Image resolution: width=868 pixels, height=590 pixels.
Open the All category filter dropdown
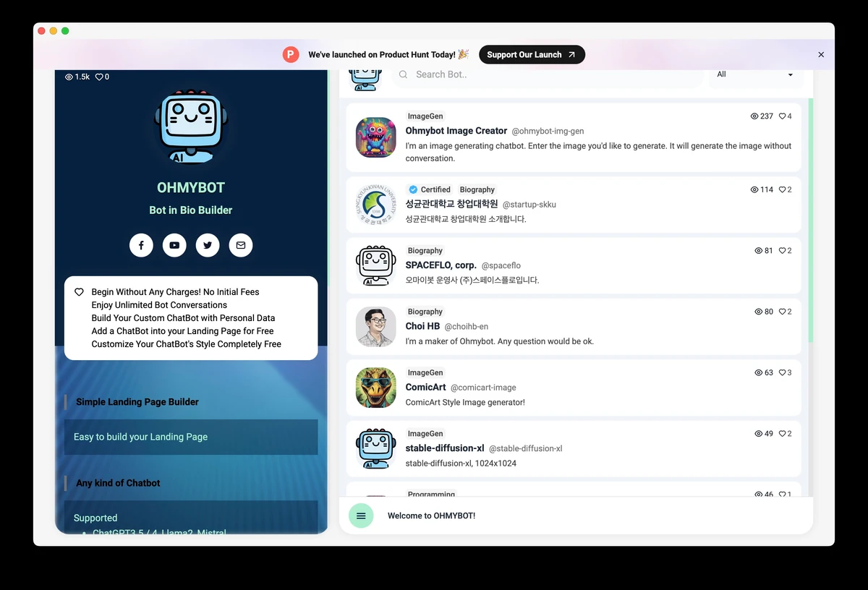coord(755,74)
